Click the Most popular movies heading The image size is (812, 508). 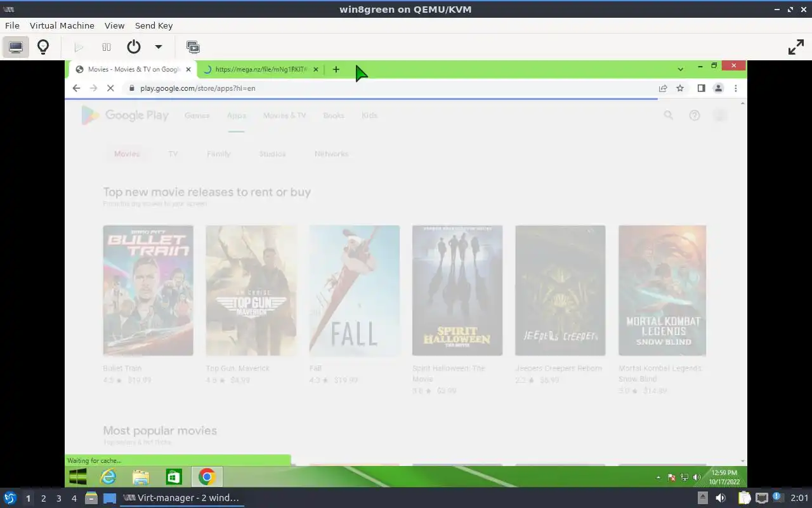[x=160, y=431]
